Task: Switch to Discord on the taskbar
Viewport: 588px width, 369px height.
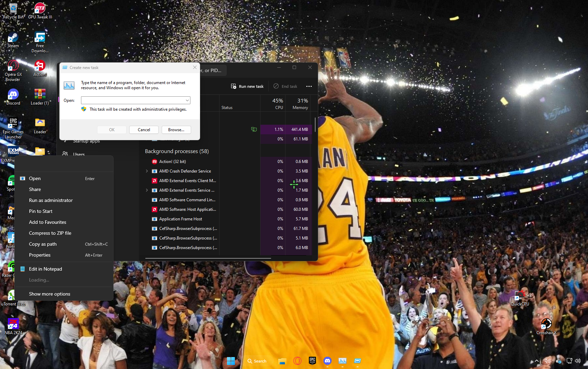Action: pos(327,361)
